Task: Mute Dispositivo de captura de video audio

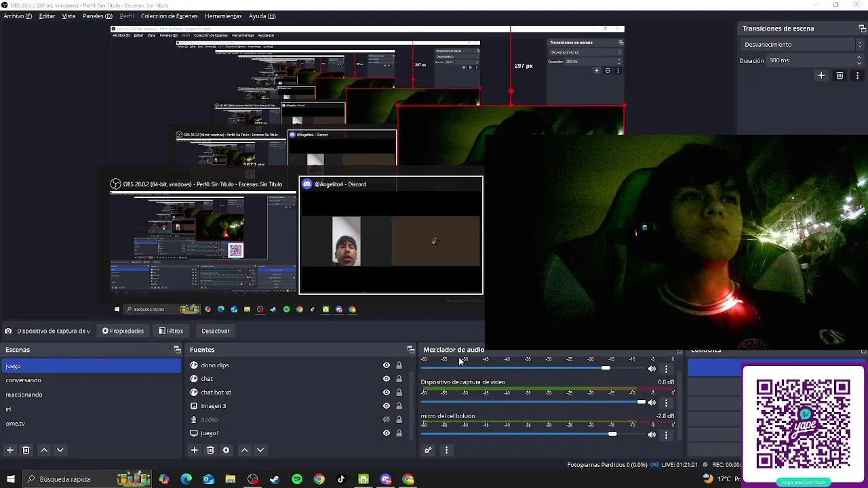Action: [x=652, y=403]
